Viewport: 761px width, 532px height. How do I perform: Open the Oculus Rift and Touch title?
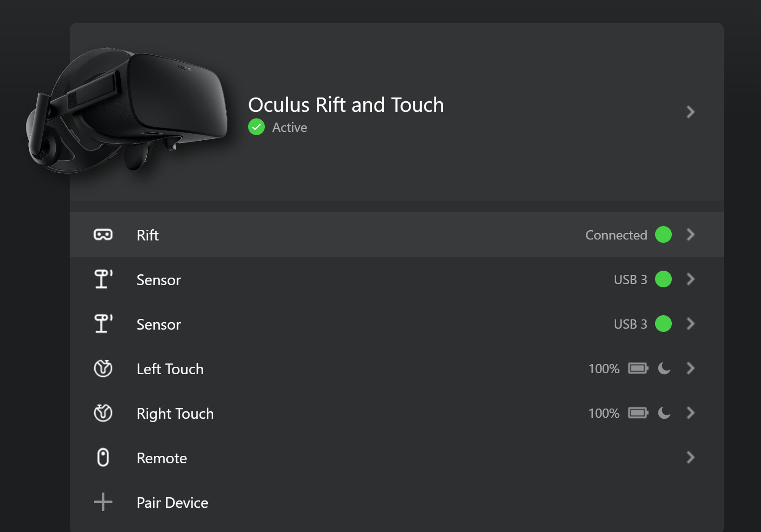pyautogui.click(x=346, y=105)
